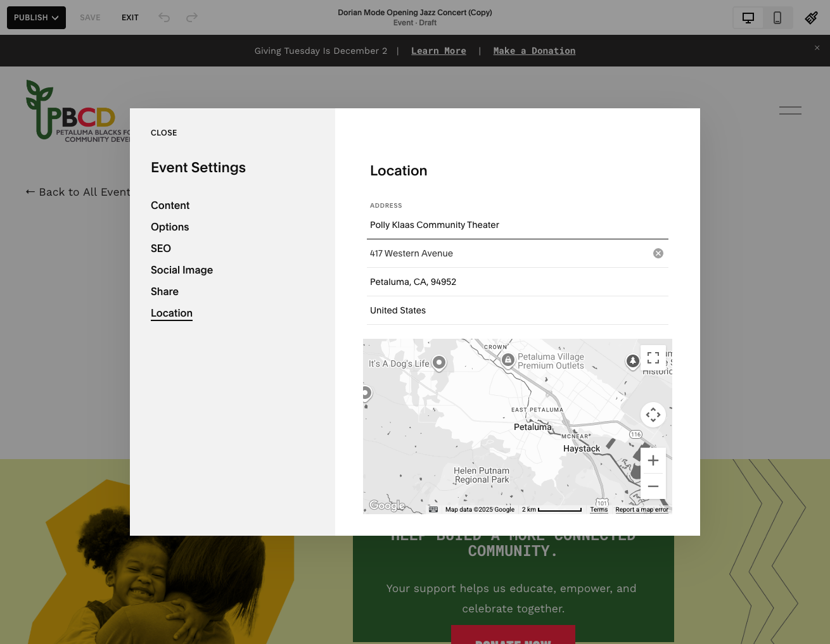Viewport: 830px width, 644px height.
Task: Click the redo arrow icon
Action: click(x=192, y=18)
